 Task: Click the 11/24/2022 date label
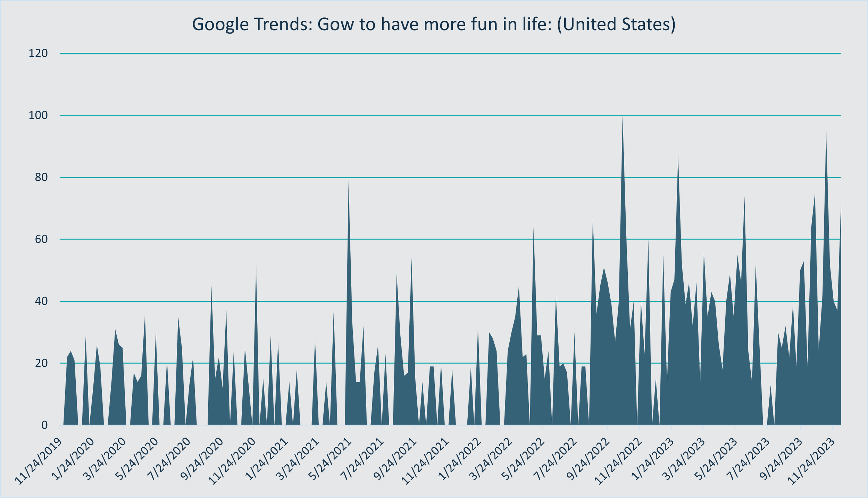point(618,461)
